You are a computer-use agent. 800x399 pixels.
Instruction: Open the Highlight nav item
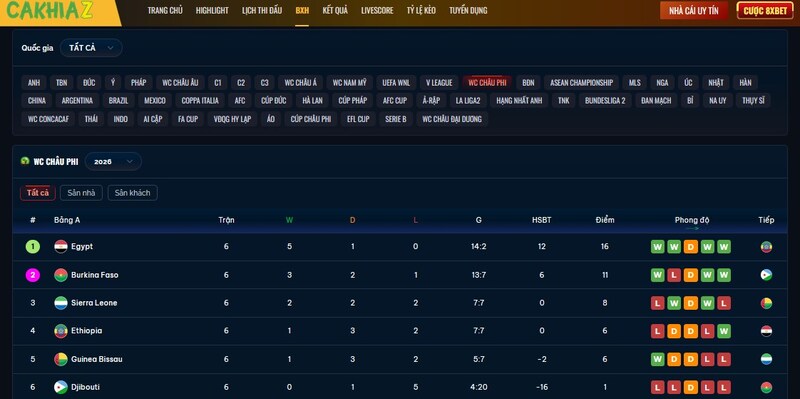212,10
